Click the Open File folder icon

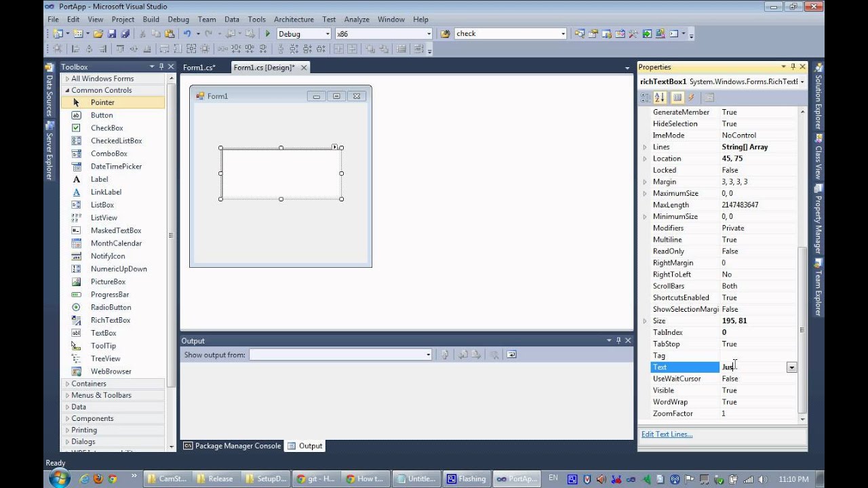[98, 33]
